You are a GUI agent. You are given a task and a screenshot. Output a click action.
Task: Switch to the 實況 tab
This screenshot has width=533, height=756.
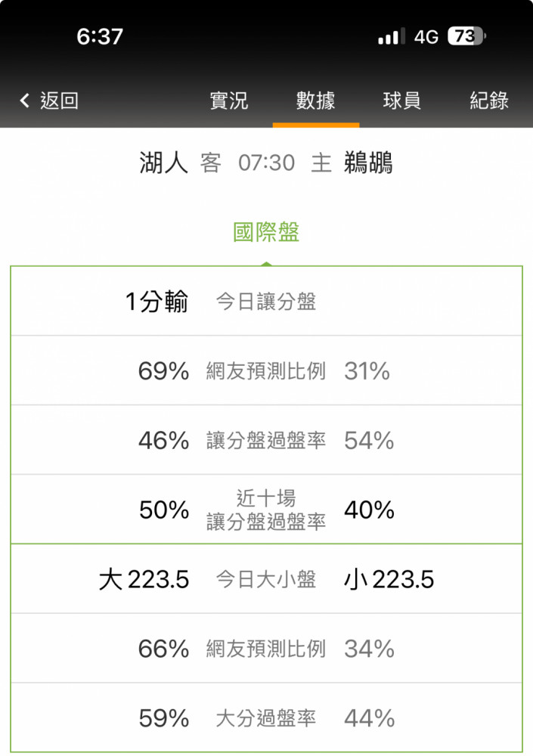228,101
